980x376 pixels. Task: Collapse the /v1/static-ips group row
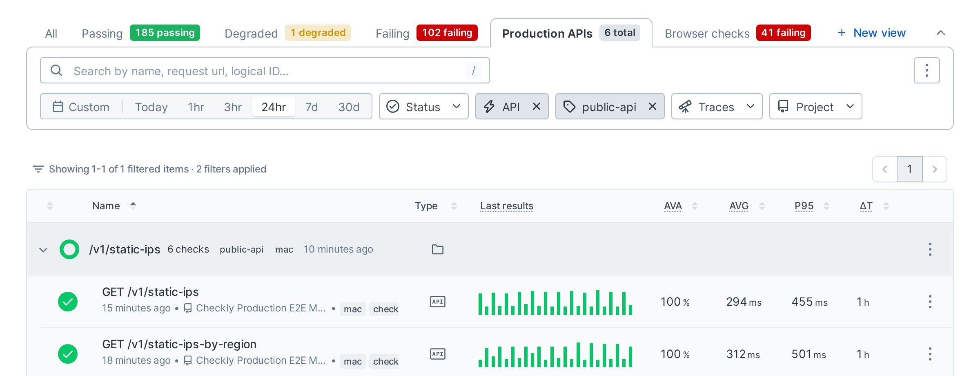pos(43,249)
